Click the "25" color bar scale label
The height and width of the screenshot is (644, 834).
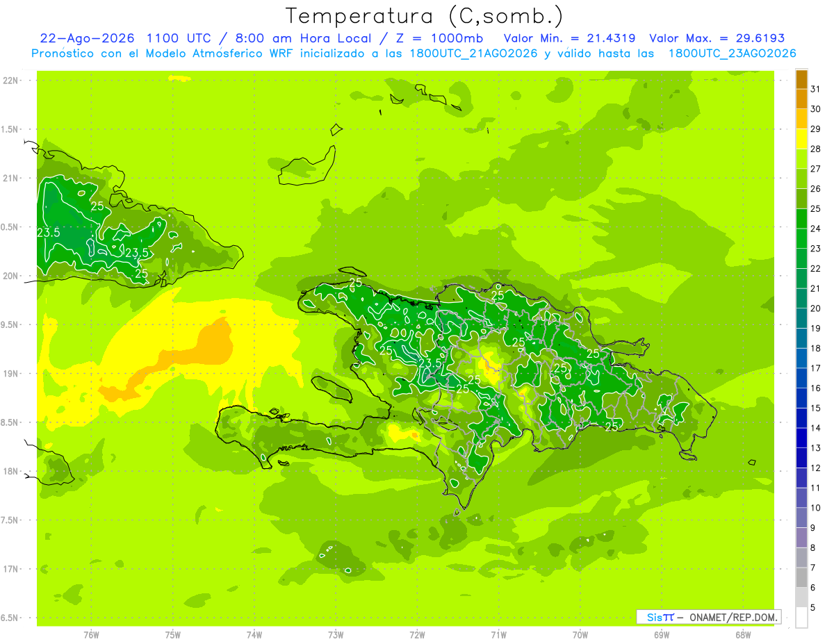(816, 208)
